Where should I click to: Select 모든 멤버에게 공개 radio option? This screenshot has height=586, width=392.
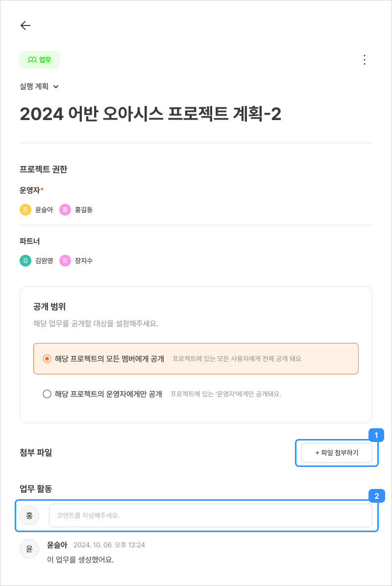[x=47, y=359]
